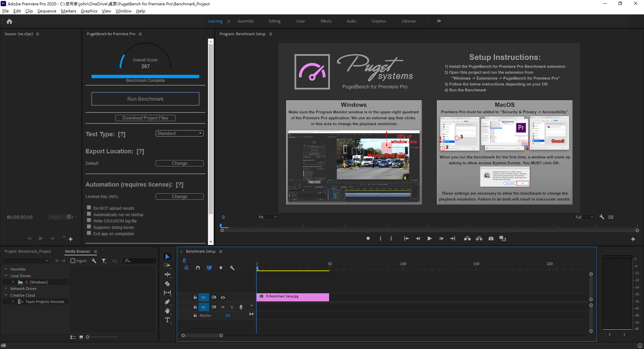Check Exit app on completion
644x349 pixels.
(x=89, y=233)
